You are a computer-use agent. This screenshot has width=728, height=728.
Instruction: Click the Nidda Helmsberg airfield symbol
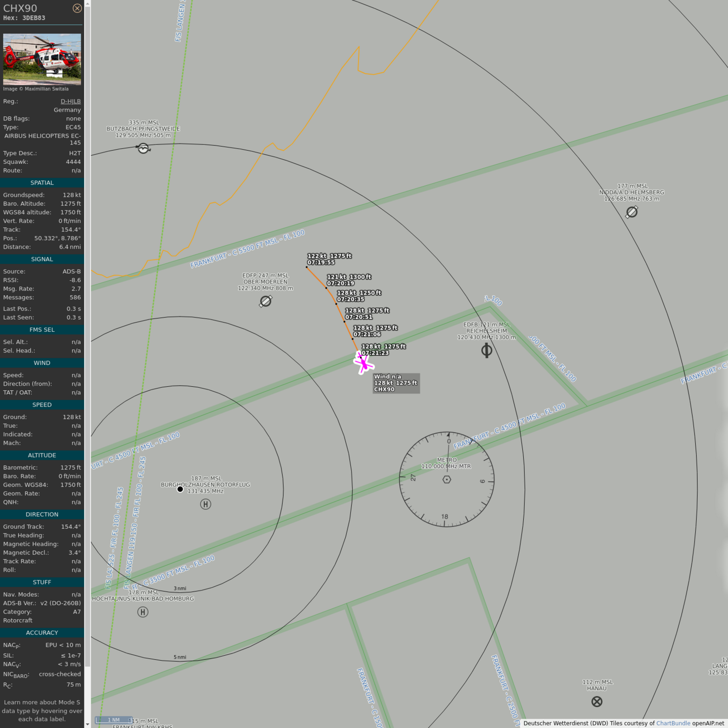631,212
